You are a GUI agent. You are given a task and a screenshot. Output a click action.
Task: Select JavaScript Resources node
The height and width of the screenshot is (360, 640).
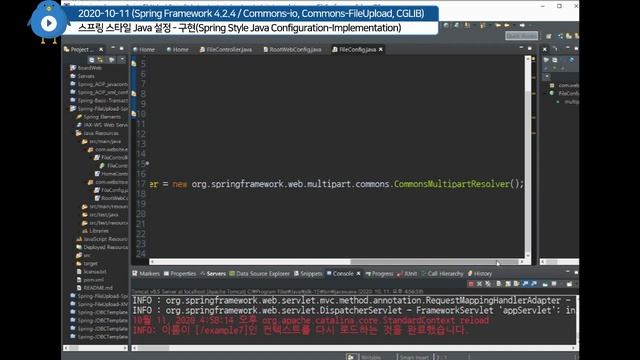click(102, 239)
